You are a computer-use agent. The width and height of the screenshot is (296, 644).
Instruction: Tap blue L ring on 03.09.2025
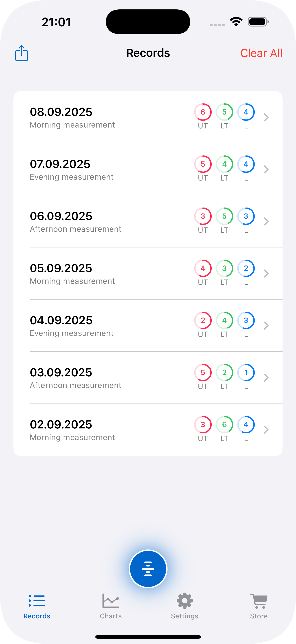[x=246, y=373]
